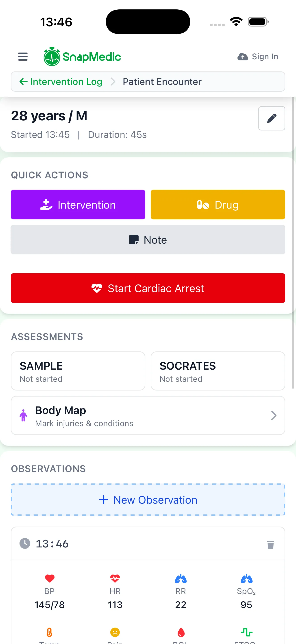296x644 pixels.
Task: Expand Body Map with the chevron arrow
Action: [x=274, y=415]
